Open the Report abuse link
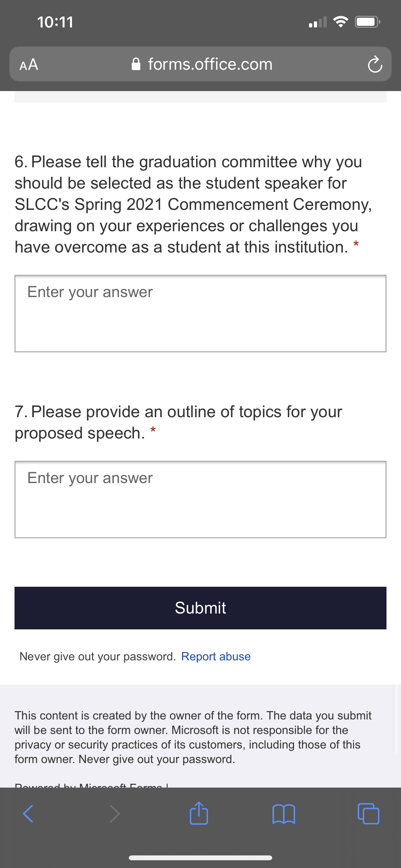The width and height of the screenshot is (401, 868). click(x=216, y=656)
